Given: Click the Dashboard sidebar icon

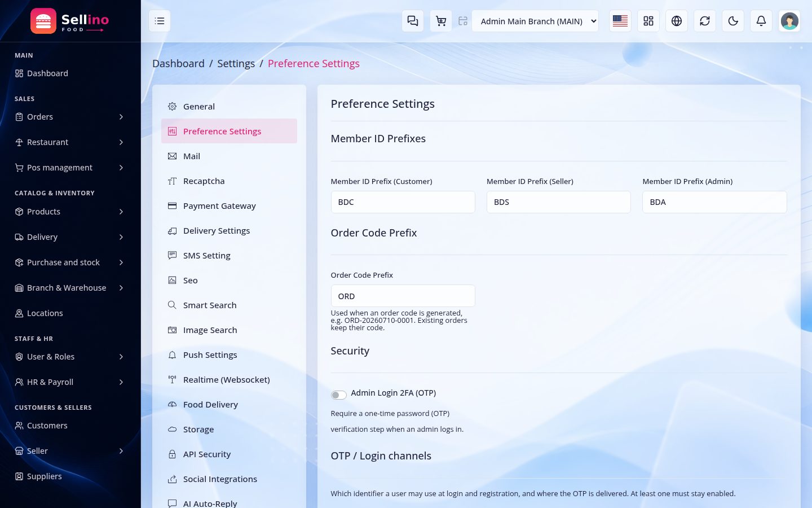Looking at the screenshot, I should pos(19,73).
